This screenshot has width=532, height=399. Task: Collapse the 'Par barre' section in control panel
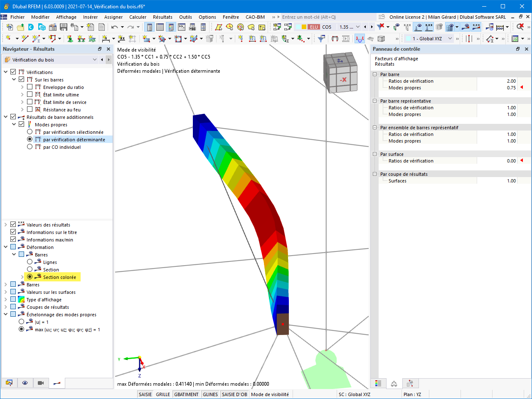tap(375, 74)
